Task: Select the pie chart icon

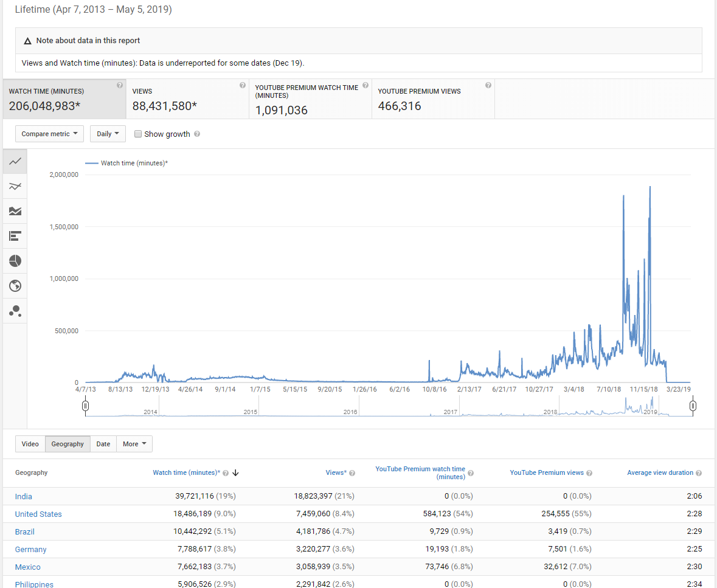Action: point(15,261)
